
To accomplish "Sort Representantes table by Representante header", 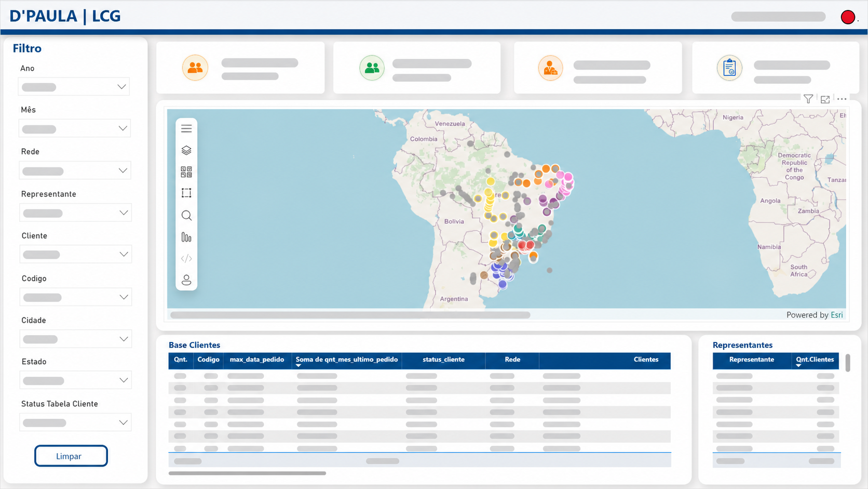I will tap(752, 360).
